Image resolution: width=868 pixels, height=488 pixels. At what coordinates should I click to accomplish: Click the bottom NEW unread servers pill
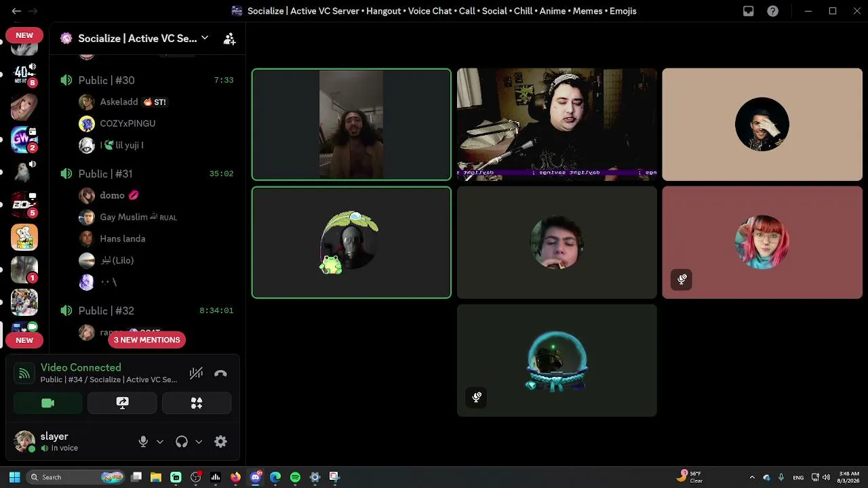[x=24, y=340]
